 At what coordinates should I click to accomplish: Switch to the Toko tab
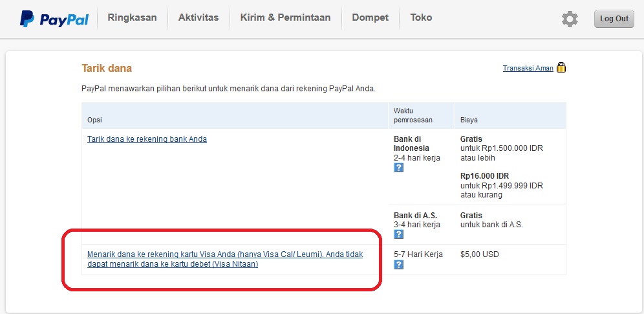421,17
